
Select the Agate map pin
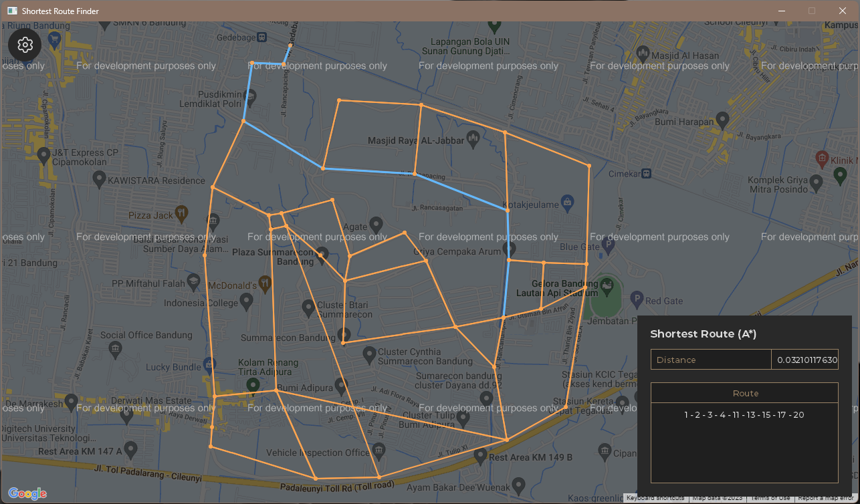coord(376,224)
